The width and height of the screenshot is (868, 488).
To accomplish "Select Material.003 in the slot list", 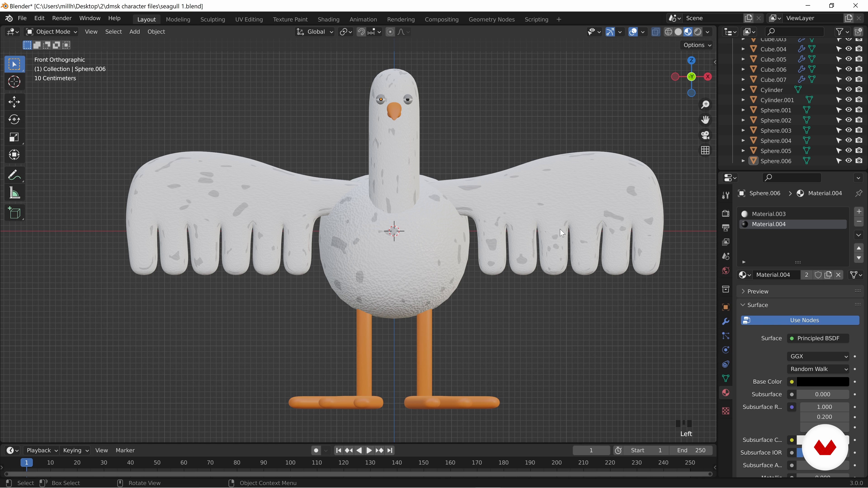I will point(769,214).
